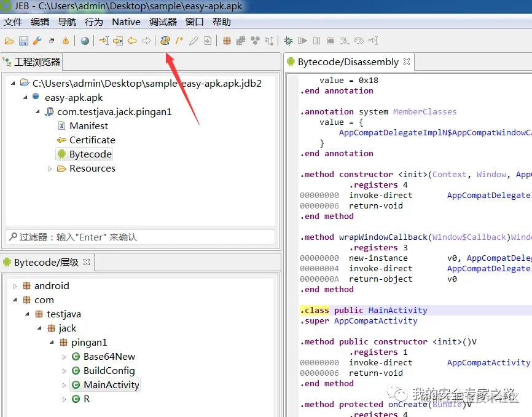Click the rename pencil icon
Viewport: 532px width, 417px height.
coord(194,41)
